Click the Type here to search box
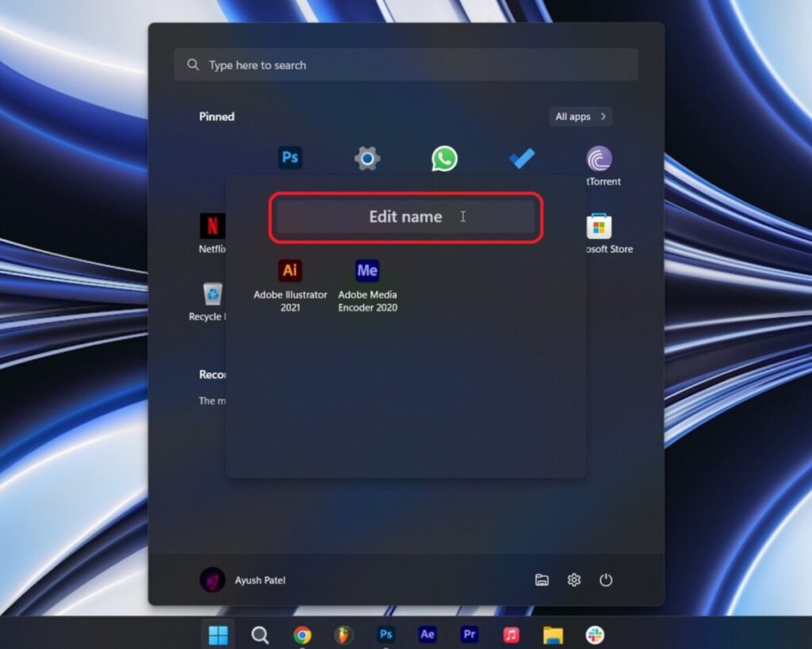The width and height of the screenshot is (812, 649). click(x=406, y=65)
